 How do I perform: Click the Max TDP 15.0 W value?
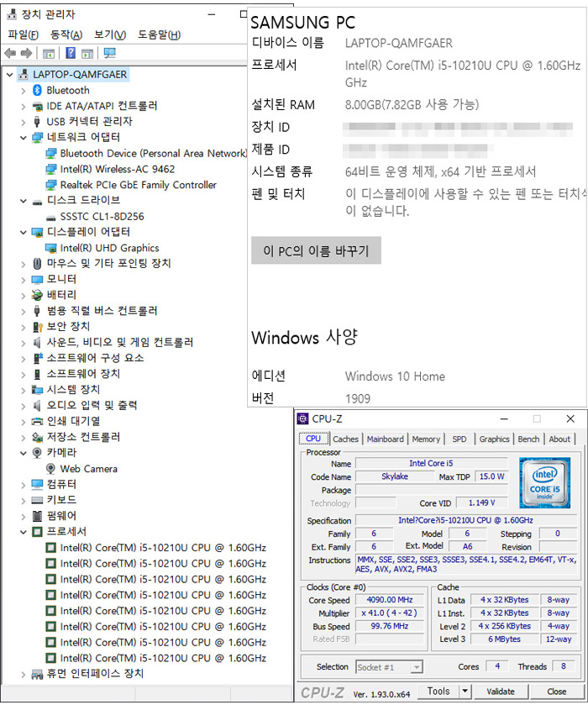click(x=491, y=476)
